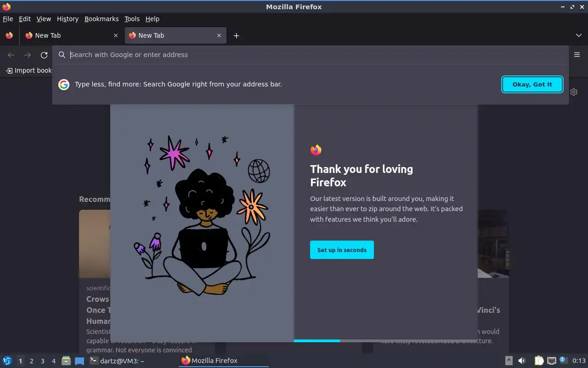
Task: Switch to workspace 3
Action: pyautogui.click(x=42, y=361)
